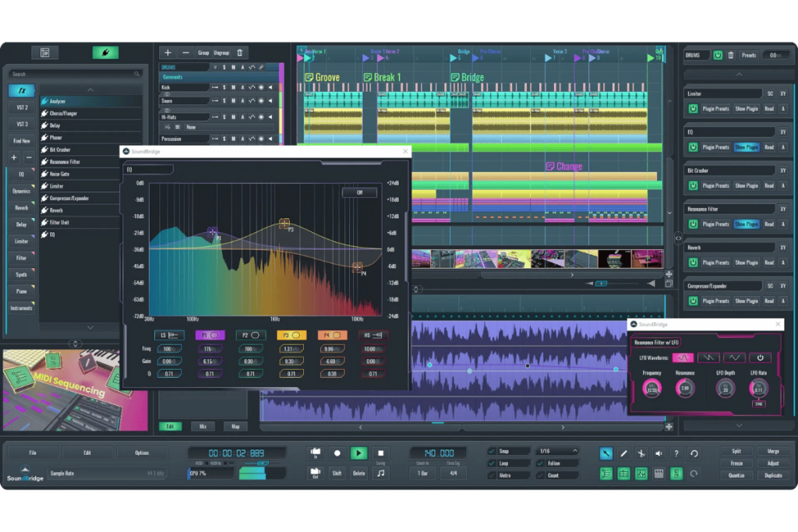The image size is (798, 532).
Task: Select the pointer arrow tool
Action: click(606, 453)
